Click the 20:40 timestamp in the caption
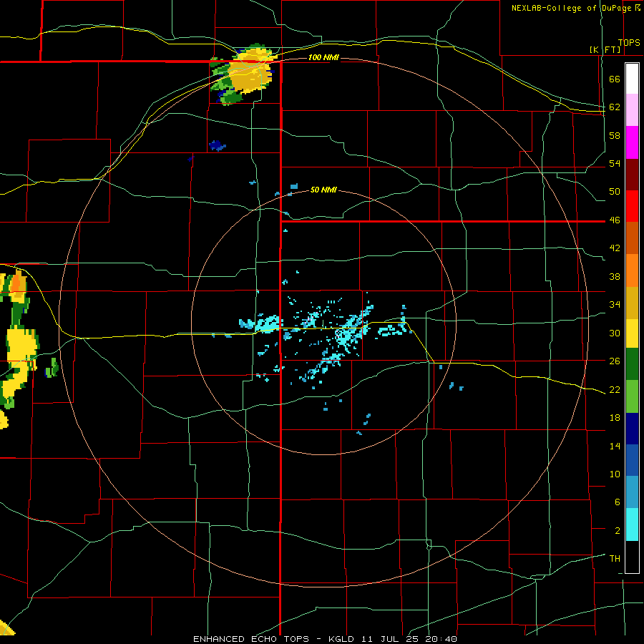 tap(441, 639)
